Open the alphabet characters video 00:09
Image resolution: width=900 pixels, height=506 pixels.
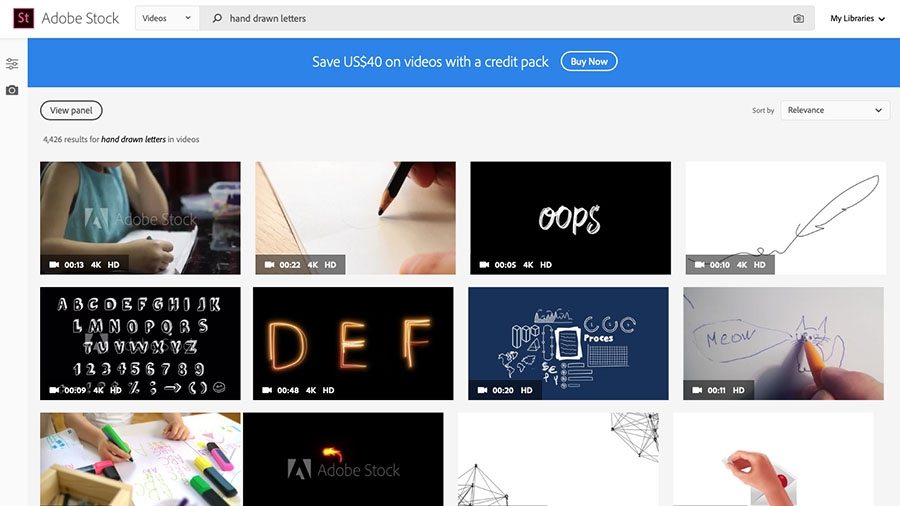click(x=140, y=344)
